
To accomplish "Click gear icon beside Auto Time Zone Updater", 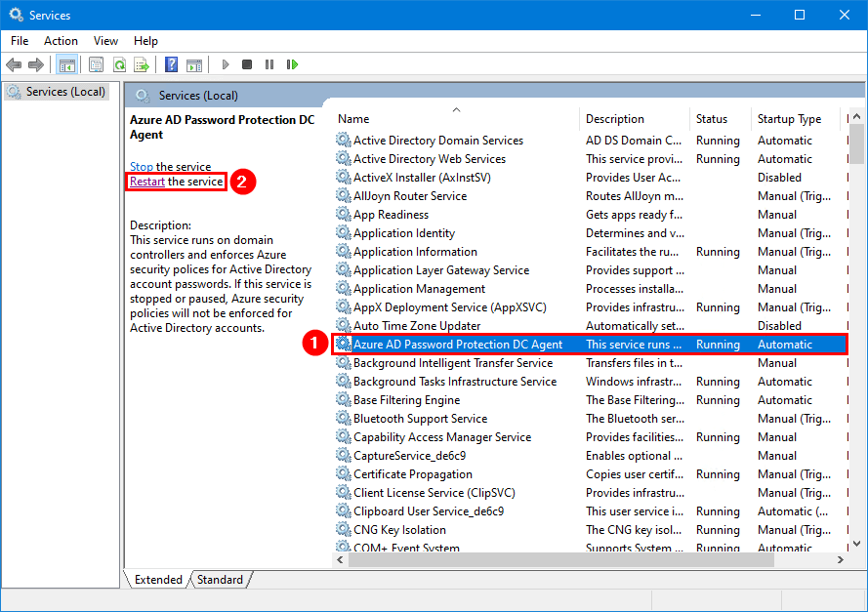I will 344,325.
